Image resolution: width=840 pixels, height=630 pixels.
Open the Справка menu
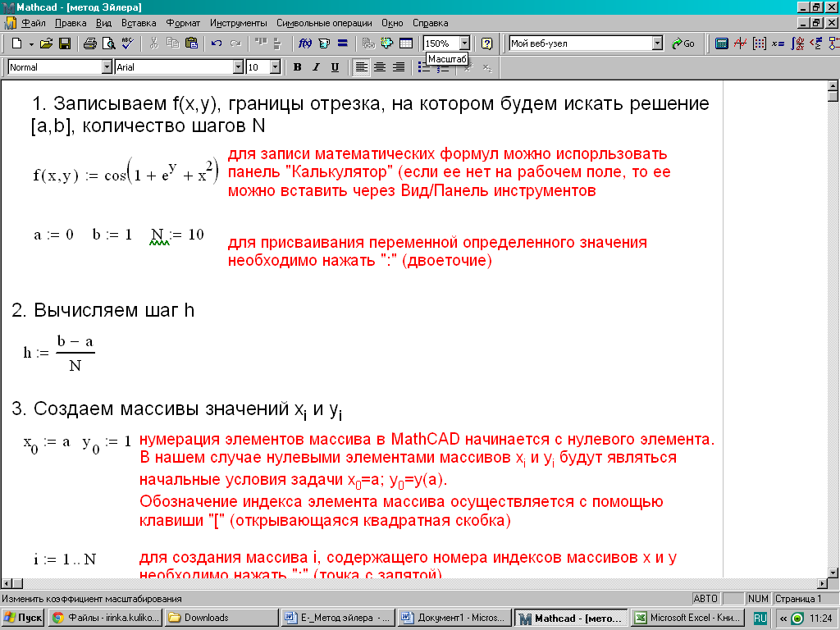pyautogui.click(x=430, y=23)
